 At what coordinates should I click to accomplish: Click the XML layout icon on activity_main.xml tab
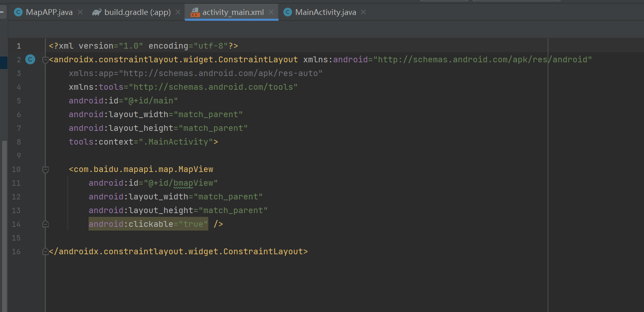[195, 12]
